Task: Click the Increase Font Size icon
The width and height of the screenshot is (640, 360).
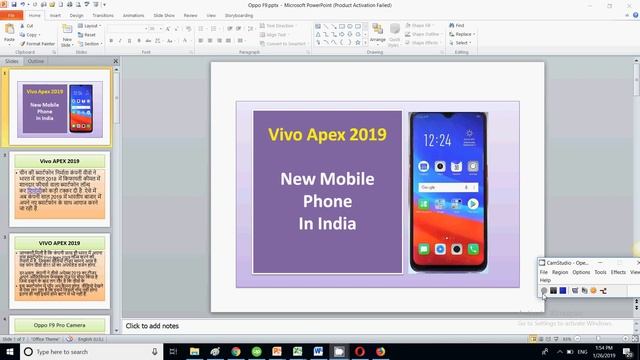Action: tap(168, 29)
